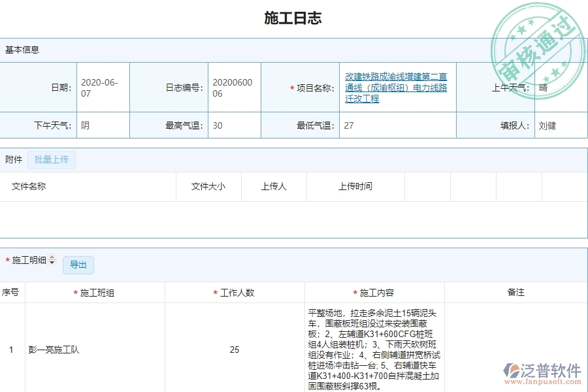
Task: Click the red asterisk before 施工明细
Action: pos(7,259)
